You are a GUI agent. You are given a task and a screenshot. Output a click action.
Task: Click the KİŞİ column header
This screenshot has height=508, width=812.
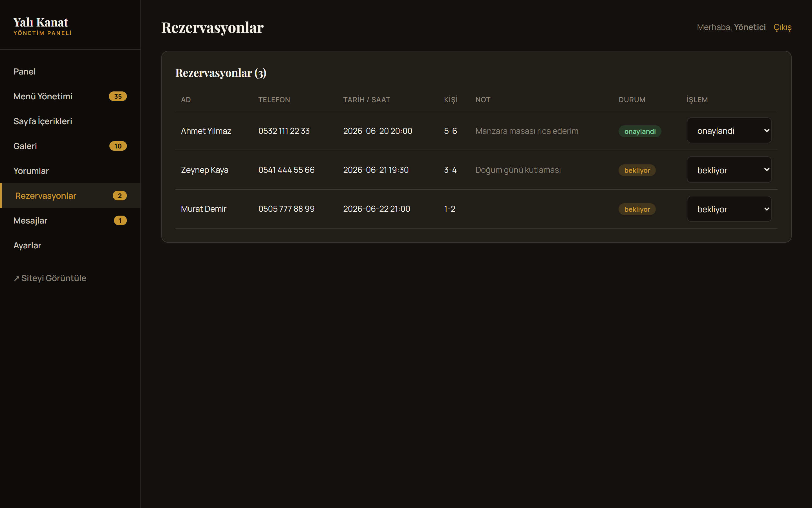click(451, 99)
